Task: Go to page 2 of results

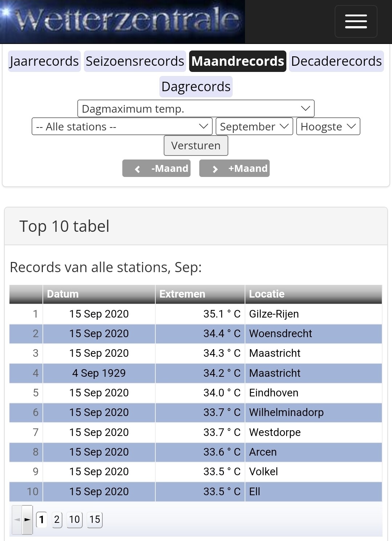Action: (x=57, y=520)
